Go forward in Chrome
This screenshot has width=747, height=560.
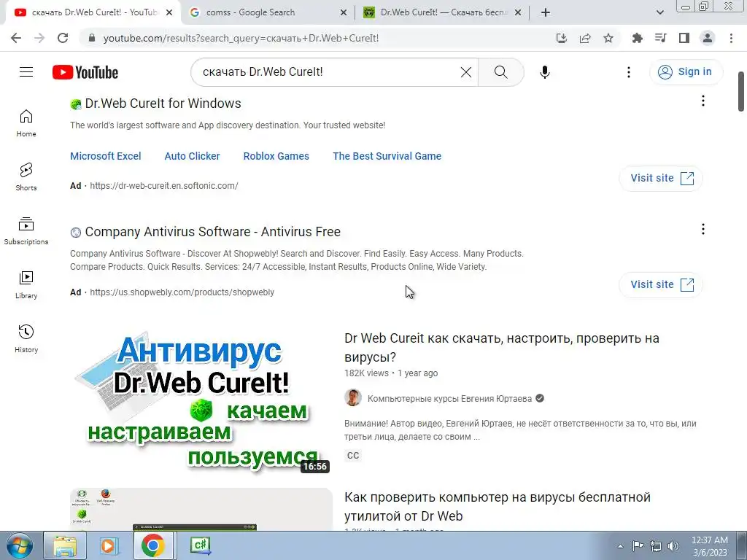39,38
